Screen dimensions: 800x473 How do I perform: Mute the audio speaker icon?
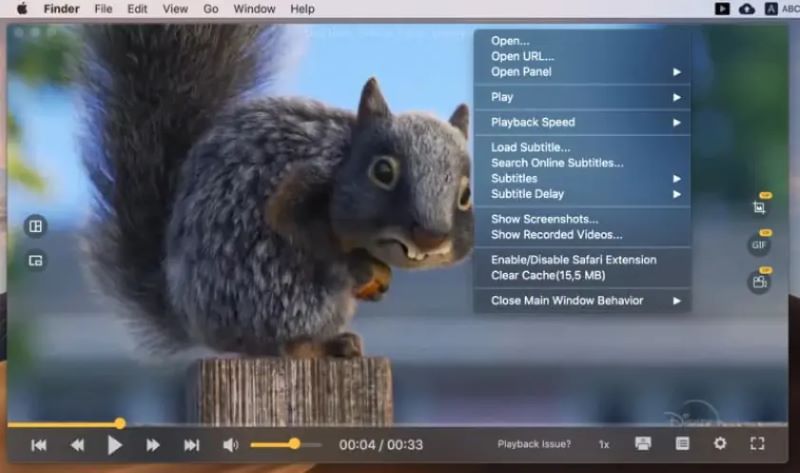tap(230, 445)
